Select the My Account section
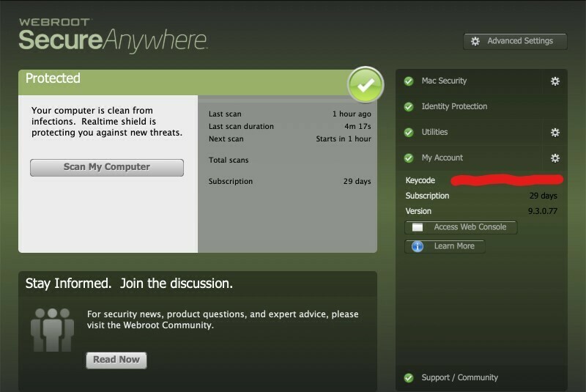 (442, 158)
